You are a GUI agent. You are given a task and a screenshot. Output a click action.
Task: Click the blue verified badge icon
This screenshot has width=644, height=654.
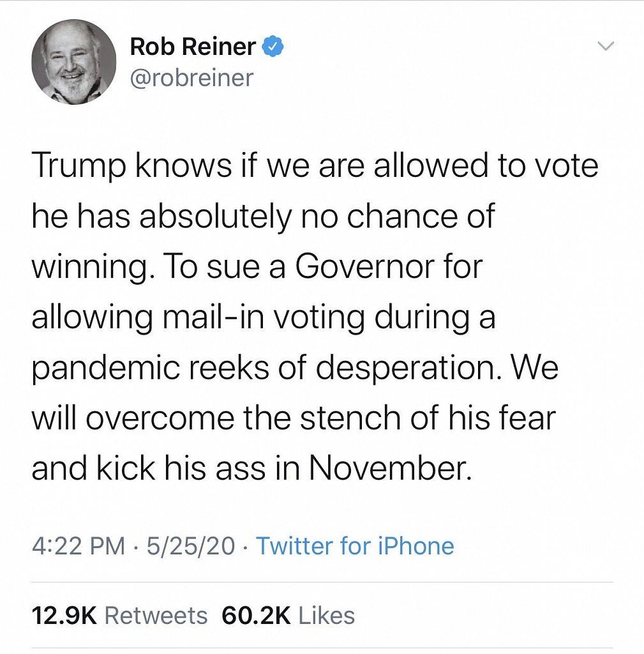[274, 46]
